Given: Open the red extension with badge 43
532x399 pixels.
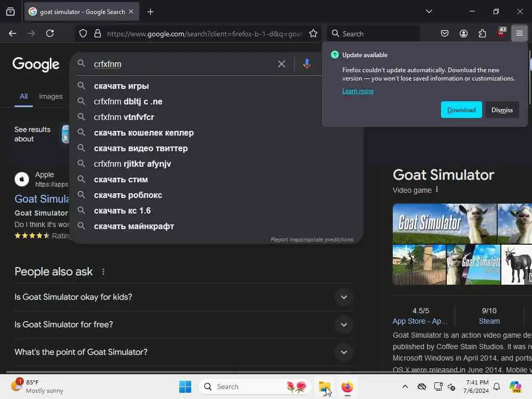Looking at the screenshot, I should pyautogui.click(x=501, y=33).
